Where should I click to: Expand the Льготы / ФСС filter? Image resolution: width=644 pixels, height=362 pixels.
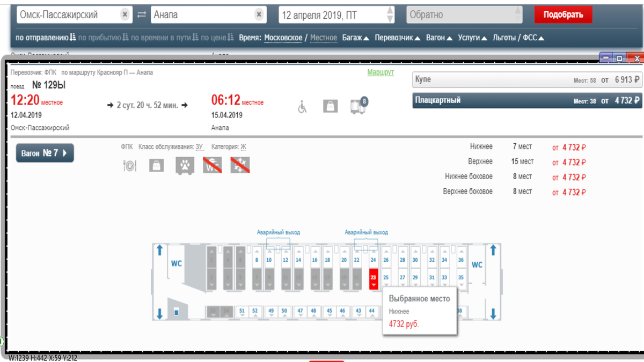click(518, 38)
